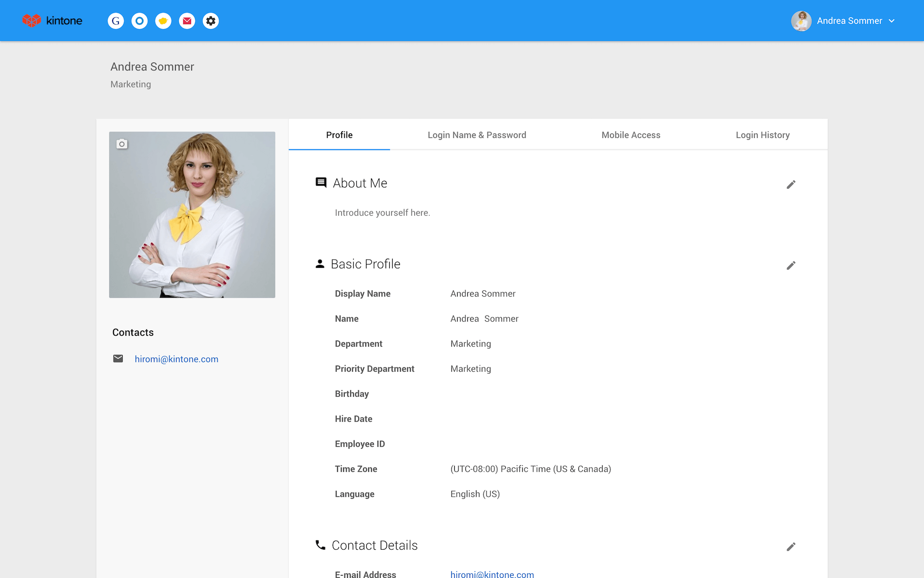Open the Login History tab
Image resolution: width=924 pixels, height=578 pixels.
click(763, 135)
